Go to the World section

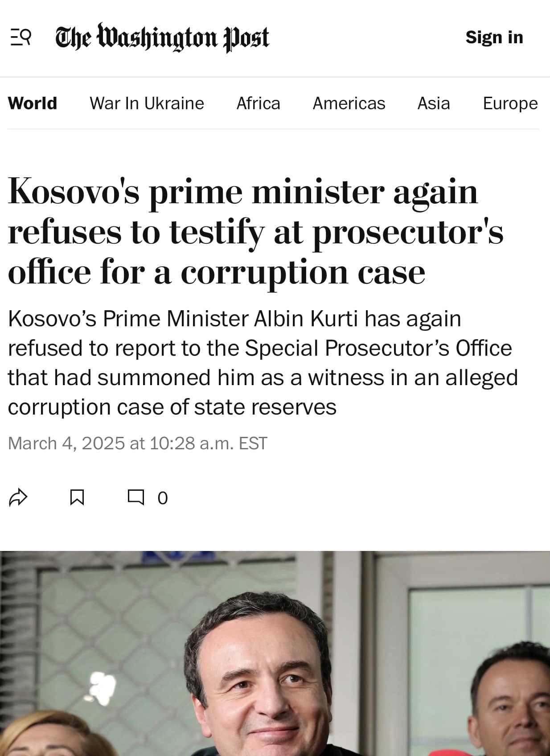click(33, 103)
